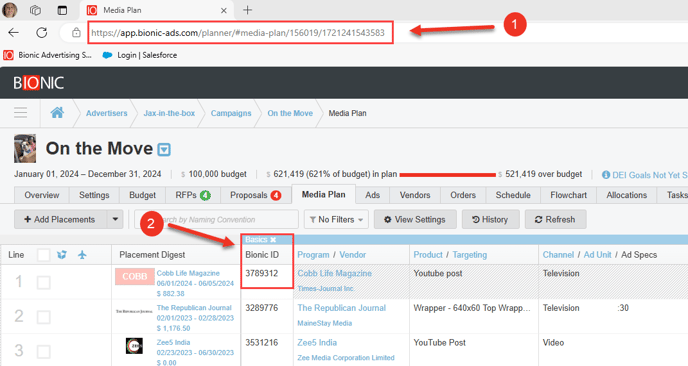Sort by the Targeting column header

[x=469, y=255]
